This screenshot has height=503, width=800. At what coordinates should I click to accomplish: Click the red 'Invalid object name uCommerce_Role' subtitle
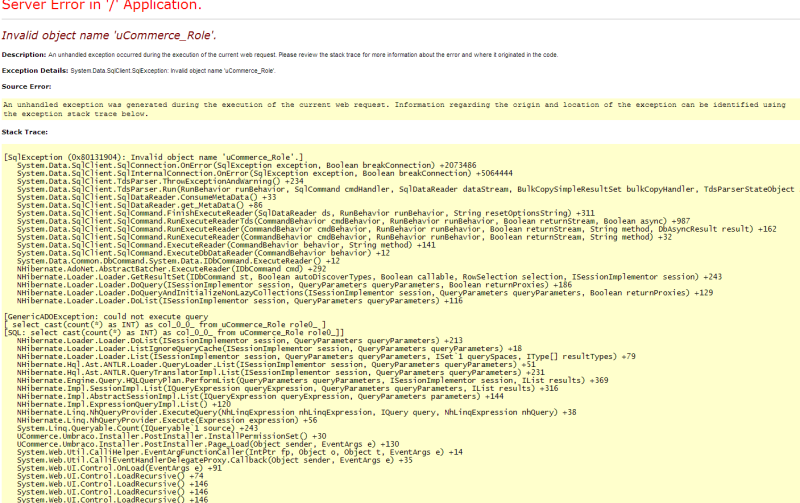109,35
